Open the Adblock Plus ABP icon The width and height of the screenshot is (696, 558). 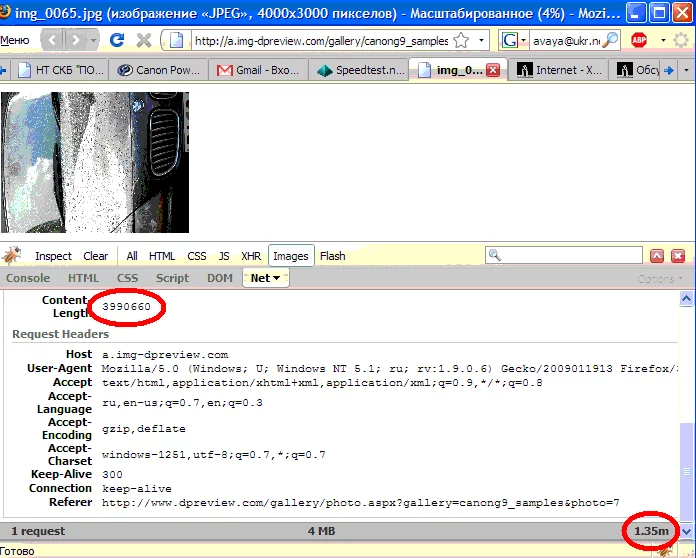(x=639, y=40)
